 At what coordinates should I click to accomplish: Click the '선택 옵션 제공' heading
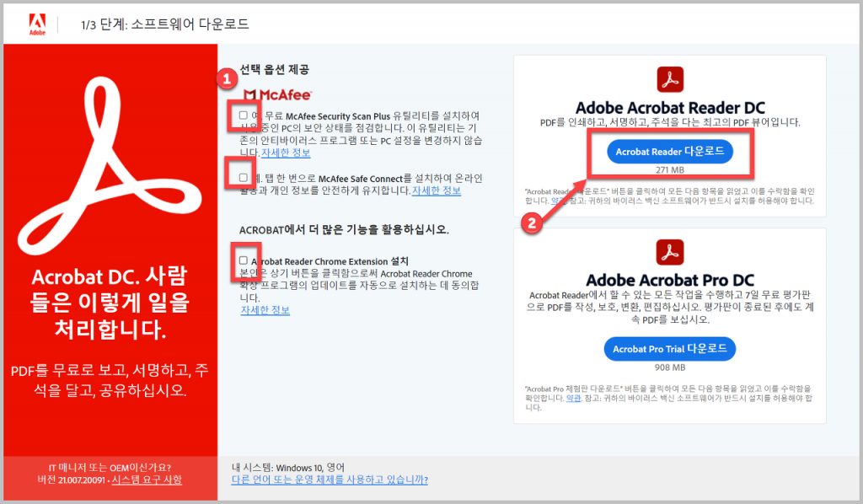click(x=274, y=69)
